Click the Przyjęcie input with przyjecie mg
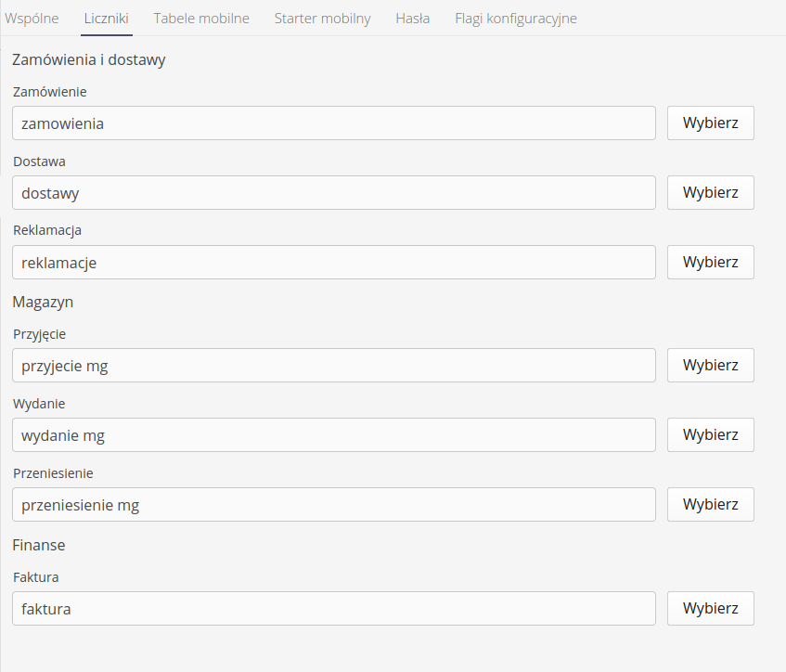Viewport: 786px width, 672px height. [x=334, y=365]
